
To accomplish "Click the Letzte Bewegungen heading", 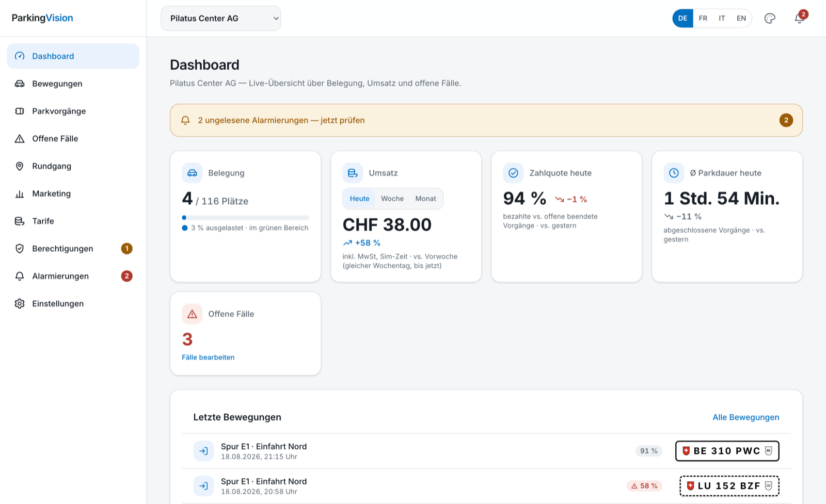I will (x=237, y=417).
